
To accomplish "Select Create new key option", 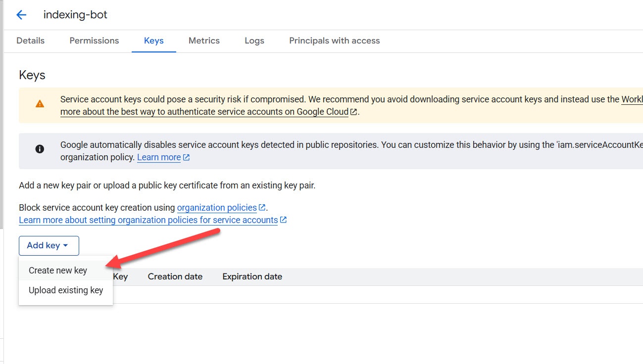I will 58,271.
